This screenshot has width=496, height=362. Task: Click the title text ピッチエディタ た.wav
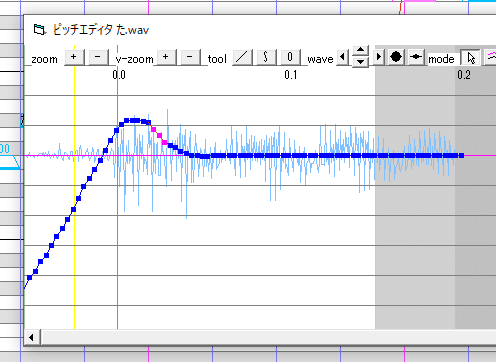point(101,30)
